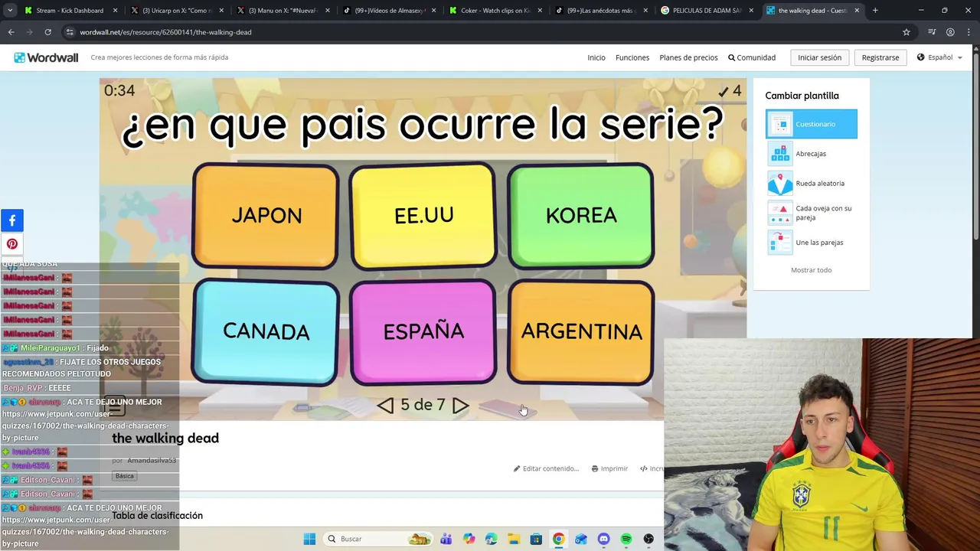The height and width of the screenshot is (551, 980).
Task: Close the walking dead tab
Action: 857,11
